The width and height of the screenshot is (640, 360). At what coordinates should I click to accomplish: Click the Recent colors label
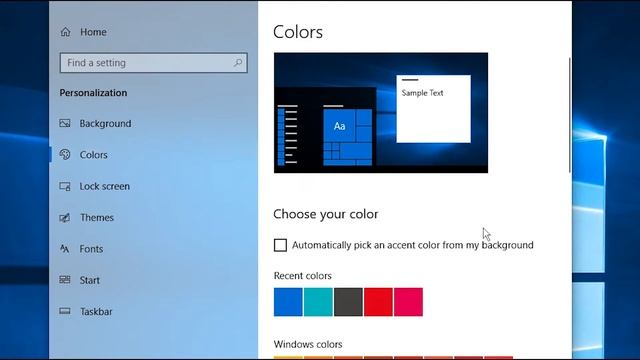(302, 276)
